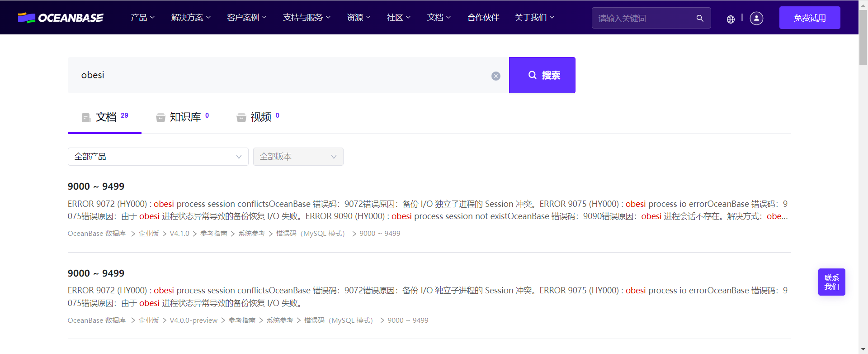The height and width of the screenshot is (354, 868).
Task: Expand the 文档 navigation menu
Action: [439, 18]
